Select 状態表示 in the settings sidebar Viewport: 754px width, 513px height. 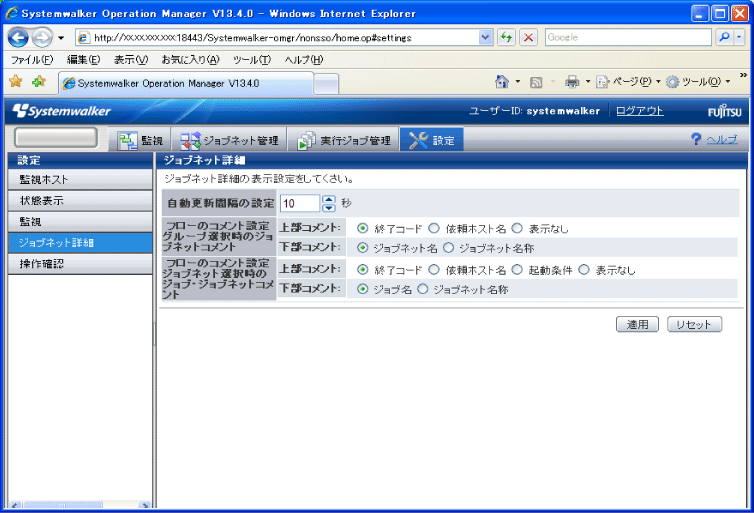pyautogui.click(x=80, y=201)
